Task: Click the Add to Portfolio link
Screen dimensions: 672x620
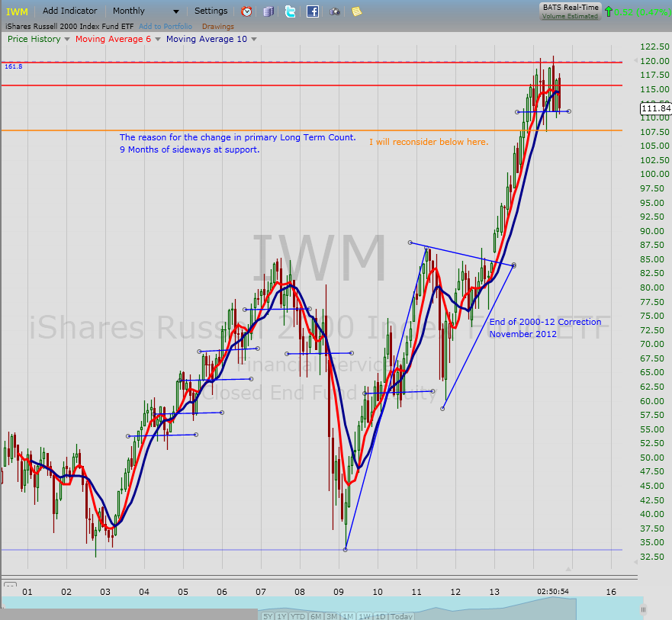Action: tap(166, 27)
